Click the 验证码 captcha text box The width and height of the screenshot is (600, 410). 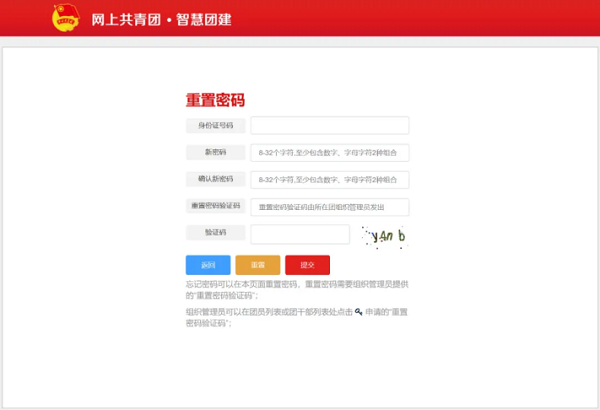[299, 234]
